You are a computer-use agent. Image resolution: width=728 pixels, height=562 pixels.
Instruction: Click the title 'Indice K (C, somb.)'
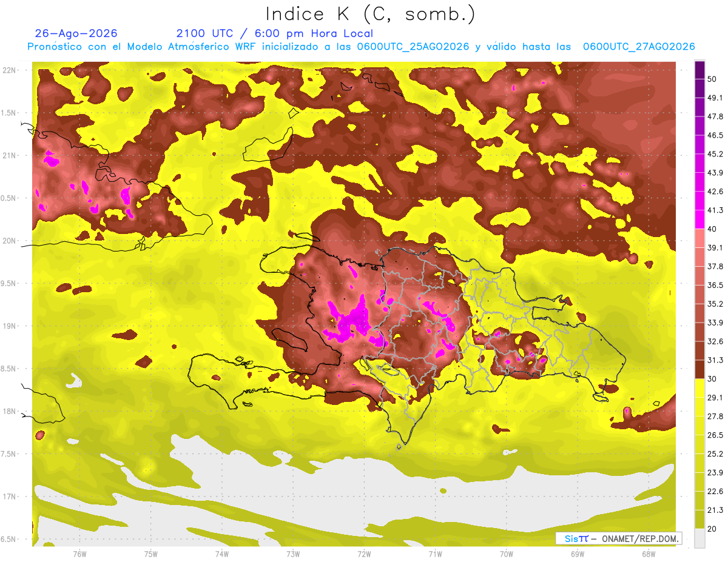click(370, 14)
